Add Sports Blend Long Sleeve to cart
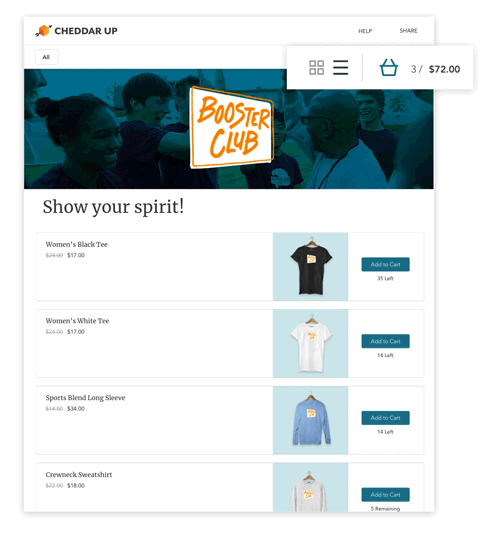 tap(385, 418)
